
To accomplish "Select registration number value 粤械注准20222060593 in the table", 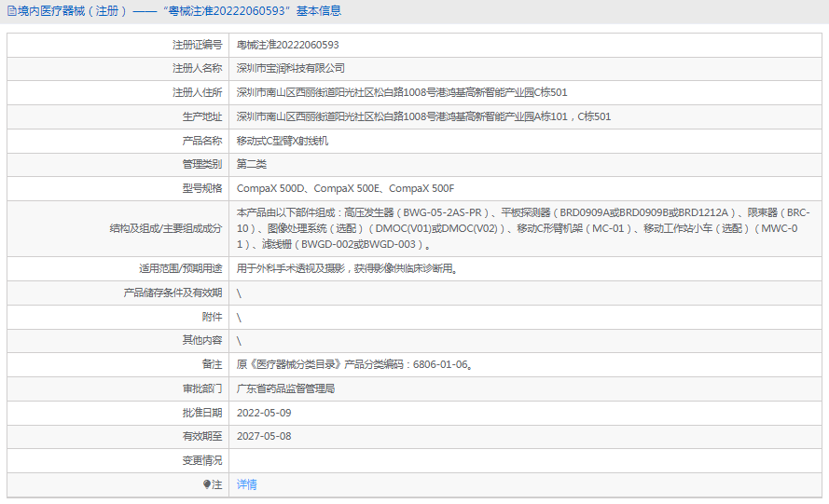I will tap(287, 45).
